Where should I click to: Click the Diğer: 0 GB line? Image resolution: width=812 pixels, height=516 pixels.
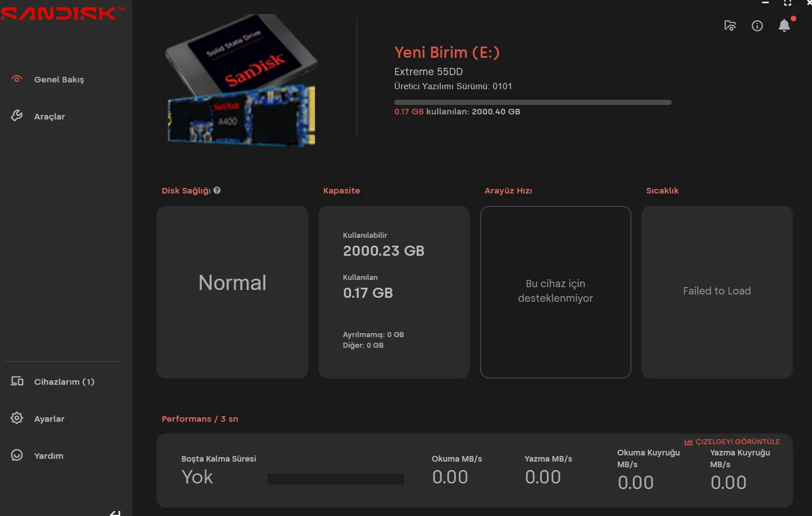[x=363, y=345]
